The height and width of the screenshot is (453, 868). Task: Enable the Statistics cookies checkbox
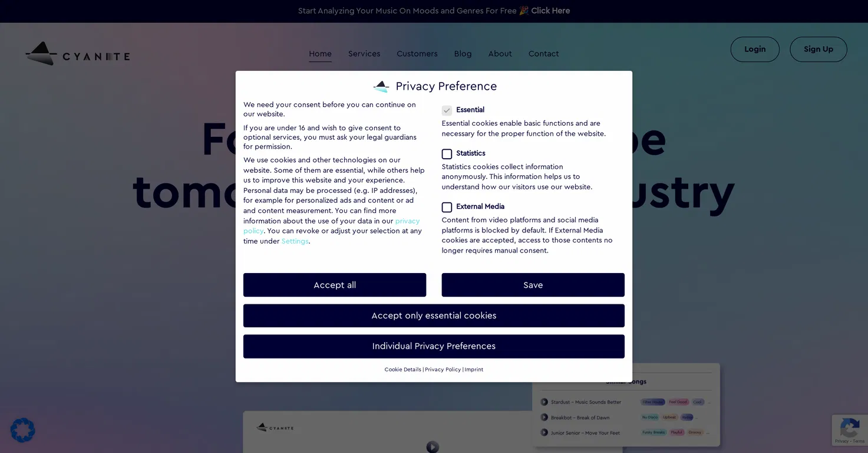pyautogui.click(x=447, y=154)
